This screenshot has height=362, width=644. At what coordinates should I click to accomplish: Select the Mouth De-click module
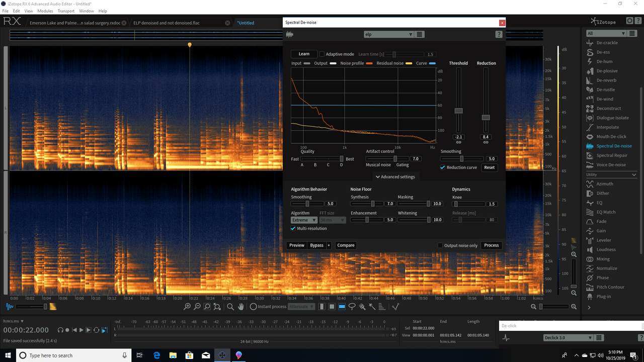611,137
